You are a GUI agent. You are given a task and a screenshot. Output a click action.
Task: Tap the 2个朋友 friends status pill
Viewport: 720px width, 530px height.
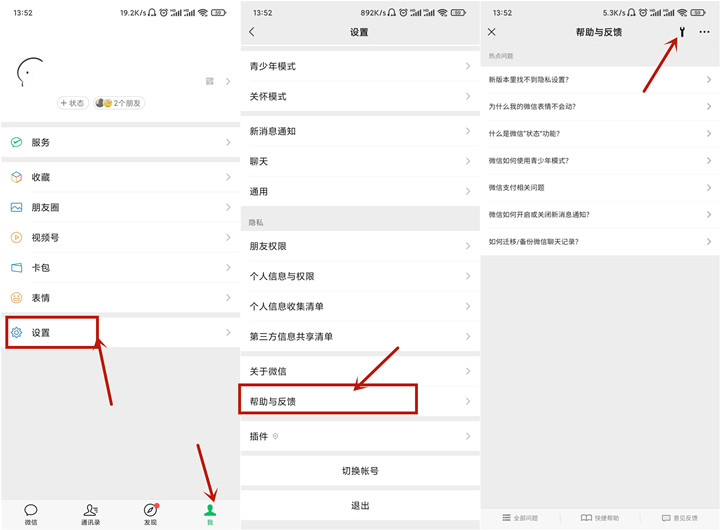coord(119,103)
